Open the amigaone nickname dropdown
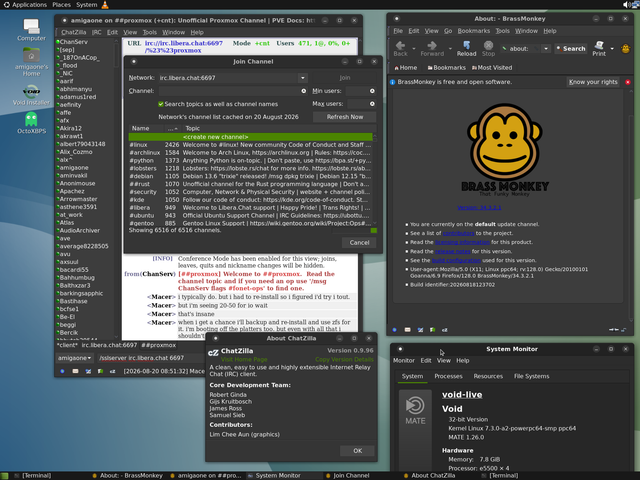This screenshot has height=480, width=640. pos(74,358)
